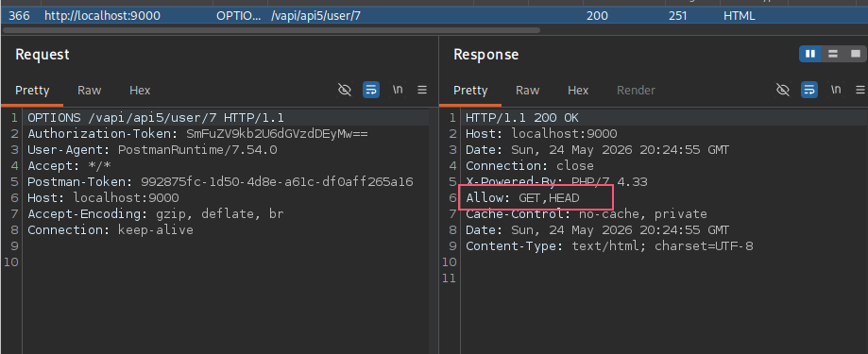Click HTTP/1.1 200 OK status line
Viewport: 868px width, 354px height.
522,117
